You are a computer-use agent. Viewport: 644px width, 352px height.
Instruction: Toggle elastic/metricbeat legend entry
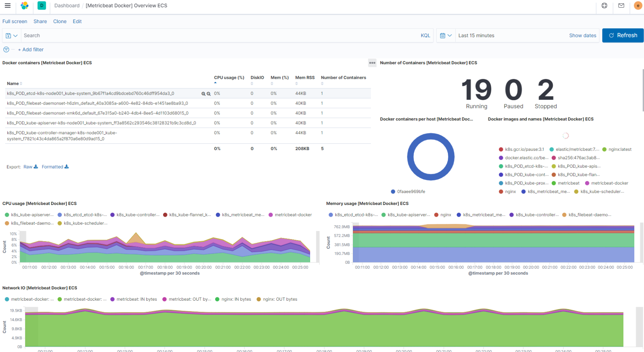[574, 149]
